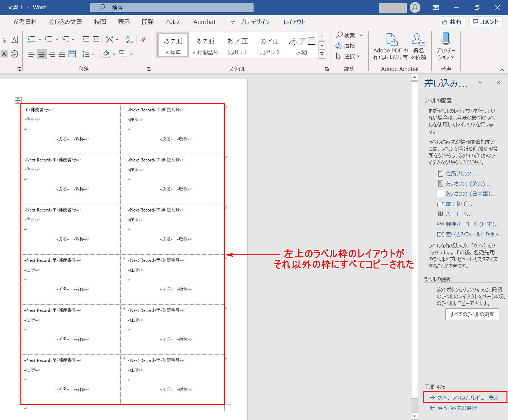The image size is (508, 420).
Task: Expand the styles gallery more button
Action: [x=322, y=54]
